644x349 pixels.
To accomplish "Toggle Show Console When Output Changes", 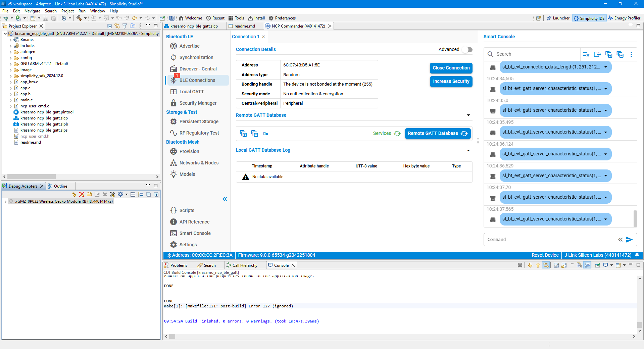I will pos(587,265).
